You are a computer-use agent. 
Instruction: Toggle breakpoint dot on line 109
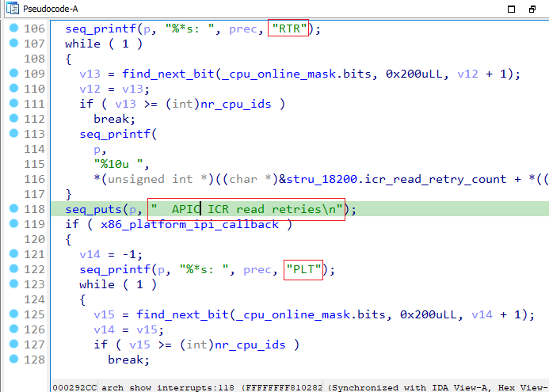(13, 73)
